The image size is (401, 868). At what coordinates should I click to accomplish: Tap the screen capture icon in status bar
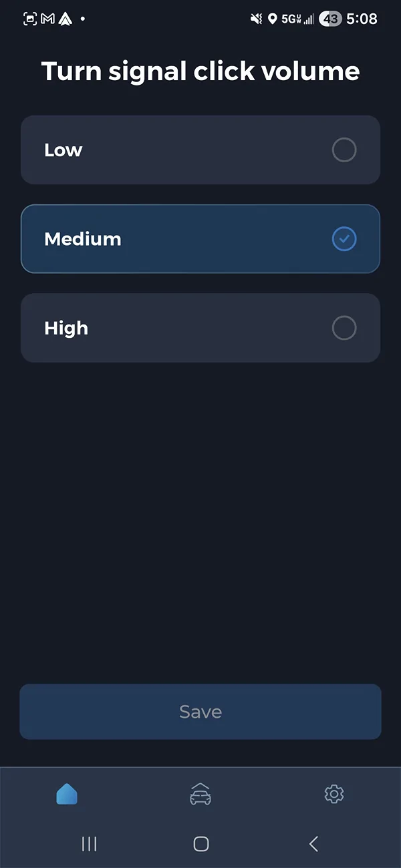pyautogui.click(x=29, y=19)
